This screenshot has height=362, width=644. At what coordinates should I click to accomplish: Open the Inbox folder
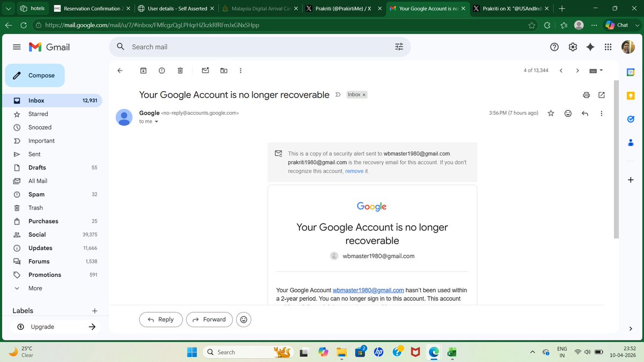[51, 100]
